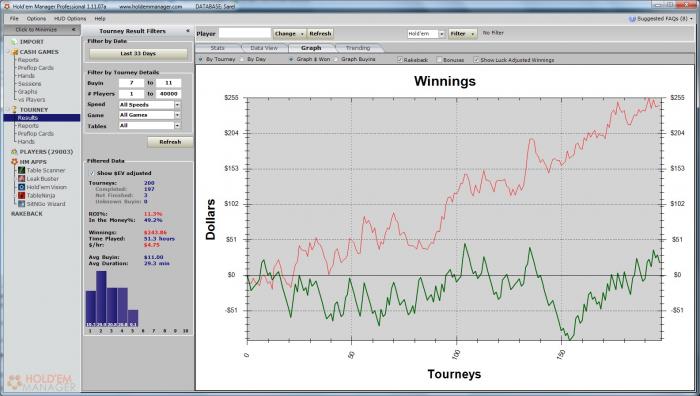Select Results under Tourney
Screen dimensions: 700x396
(42, 118)
